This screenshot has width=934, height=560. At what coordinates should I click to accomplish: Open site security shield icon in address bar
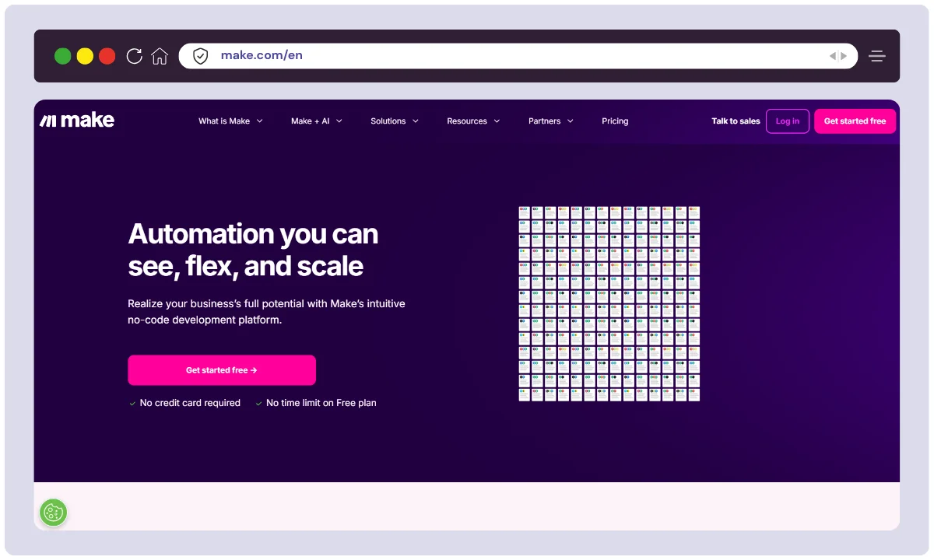click(x=201, y=56)
